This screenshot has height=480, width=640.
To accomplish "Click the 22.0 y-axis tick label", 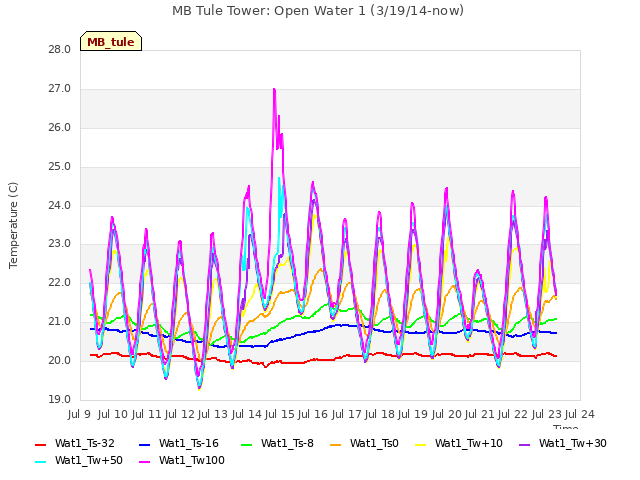I will [x=60, y=282].
